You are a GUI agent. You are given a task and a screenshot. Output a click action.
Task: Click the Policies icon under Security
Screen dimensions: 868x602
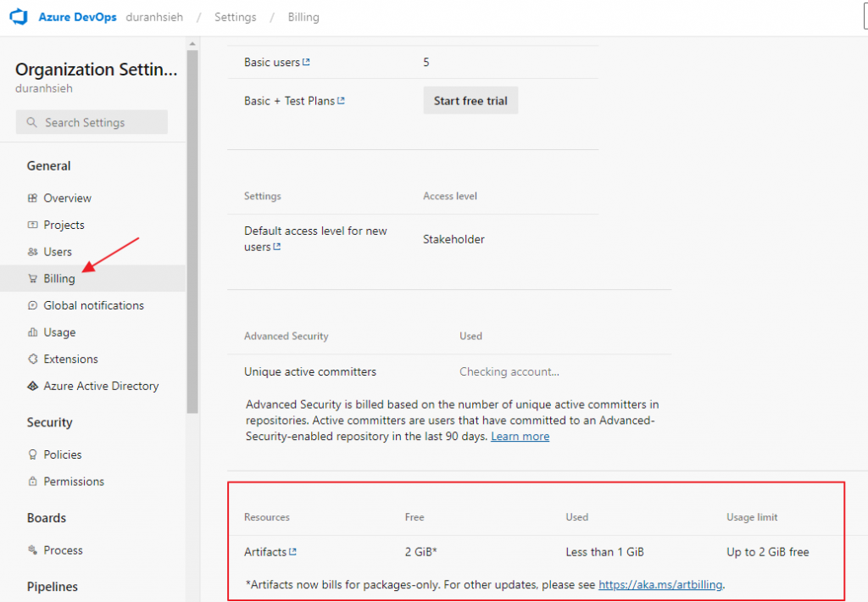[33, 454]
